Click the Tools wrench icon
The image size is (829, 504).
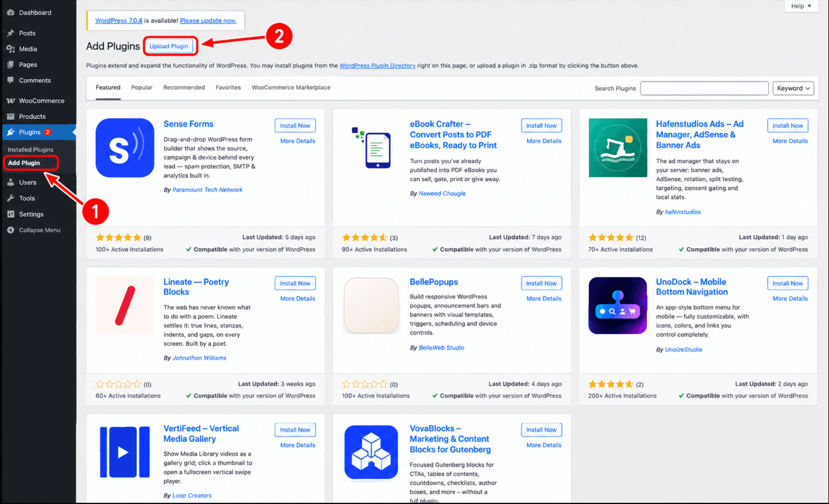pyautogui.click(x=11, y=198)
